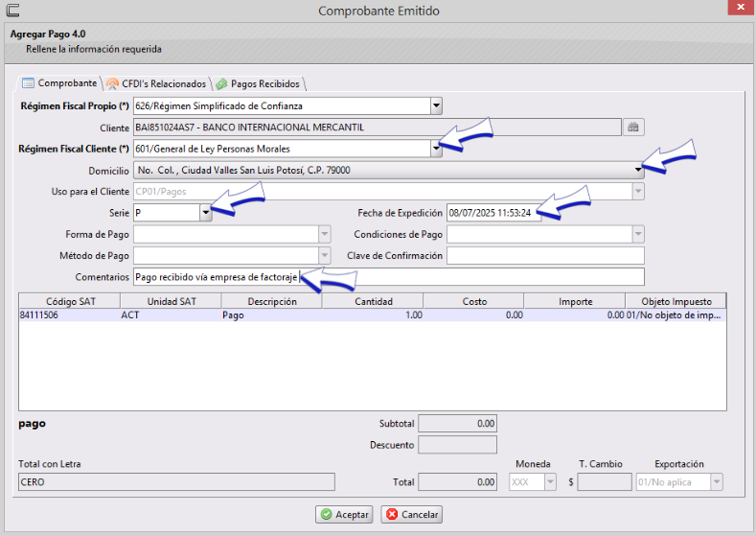Expand the Condiciones de Pago dropdown
Image resolution: width=756 pixels, height=536 pixels.
[x=638, y=235]
